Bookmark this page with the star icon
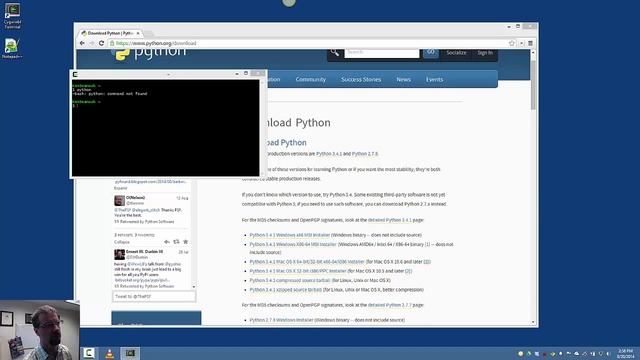This screenshot has width=640, height=360. click(x=512, y=43)
